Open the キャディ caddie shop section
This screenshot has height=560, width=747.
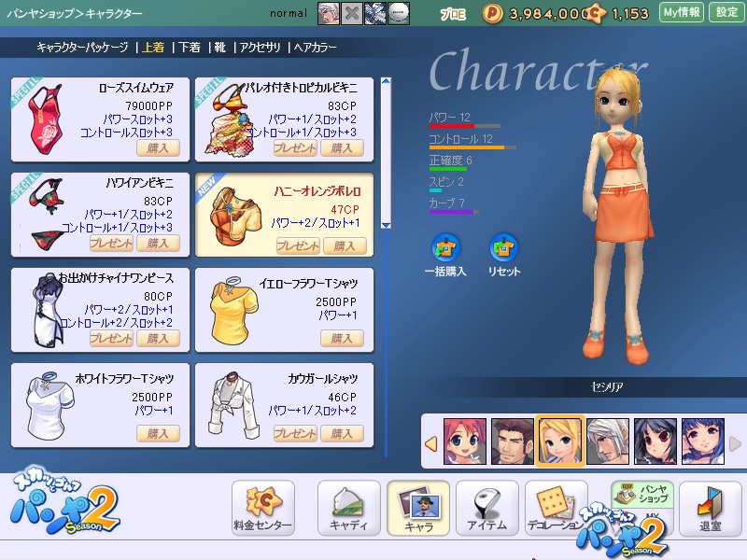click(x=348, y=507)
